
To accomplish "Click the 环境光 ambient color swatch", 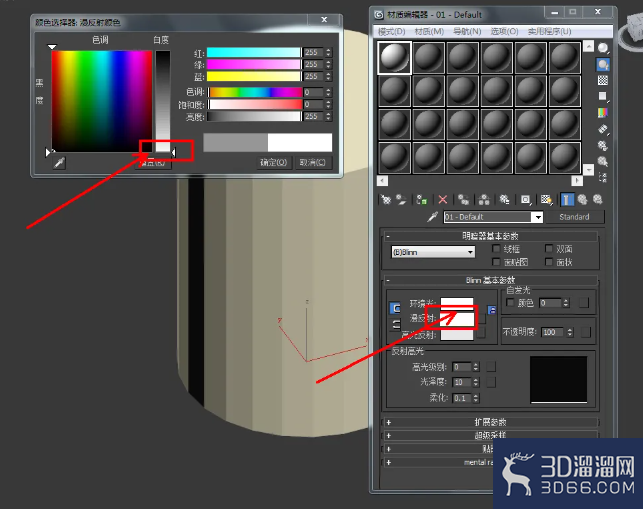I will coord(456,303).
